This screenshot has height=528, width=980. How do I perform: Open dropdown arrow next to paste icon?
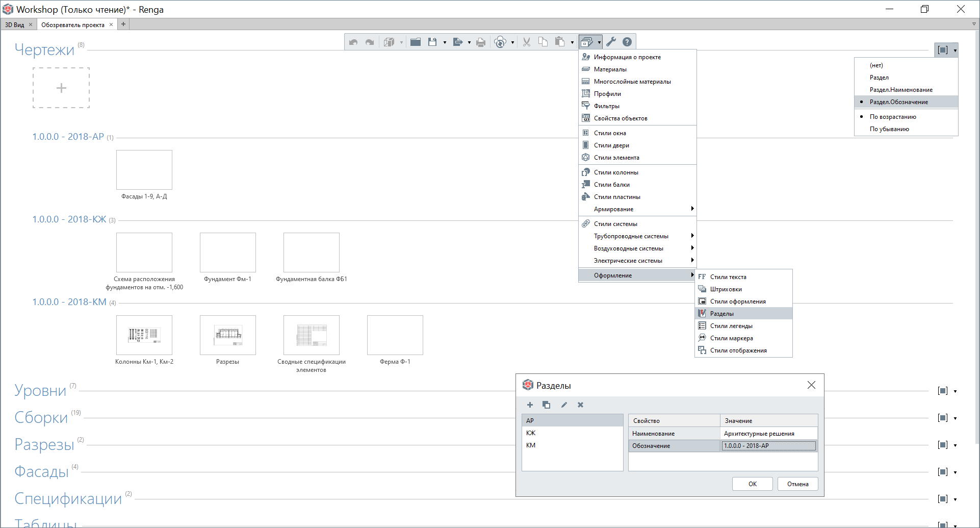coord(572,43)
